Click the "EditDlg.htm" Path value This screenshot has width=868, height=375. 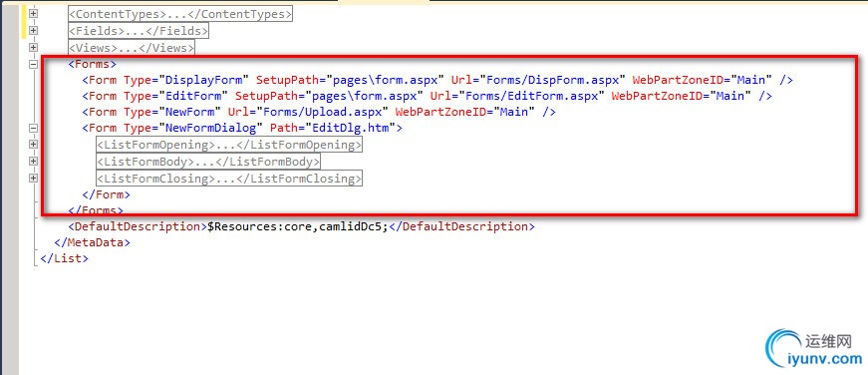(350, 128)
